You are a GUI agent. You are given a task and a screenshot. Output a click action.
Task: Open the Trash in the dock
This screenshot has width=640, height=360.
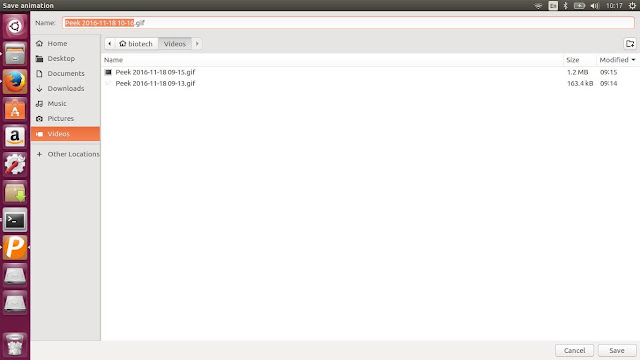(x=15, y=345)
